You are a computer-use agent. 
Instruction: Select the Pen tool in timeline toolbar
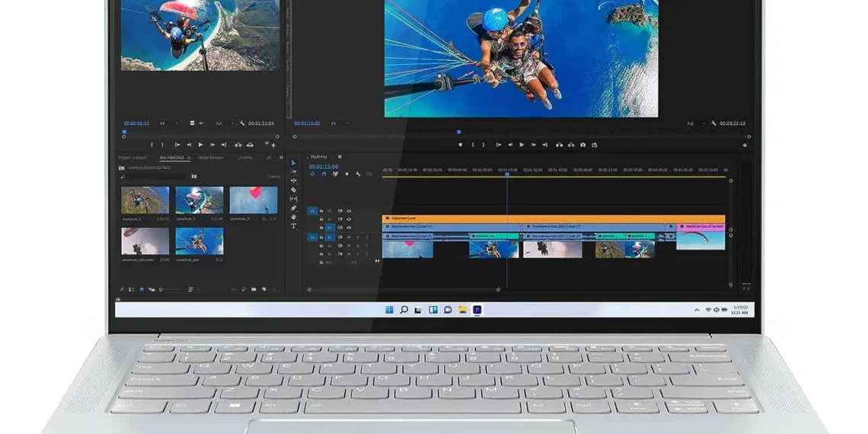[294, 208]
